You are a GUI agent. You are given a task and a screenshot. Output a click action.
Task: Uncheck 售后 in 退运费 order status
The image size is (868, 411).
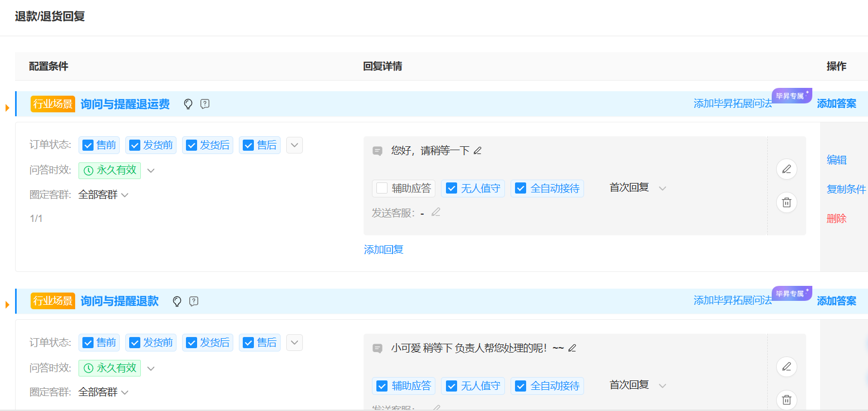248,145
